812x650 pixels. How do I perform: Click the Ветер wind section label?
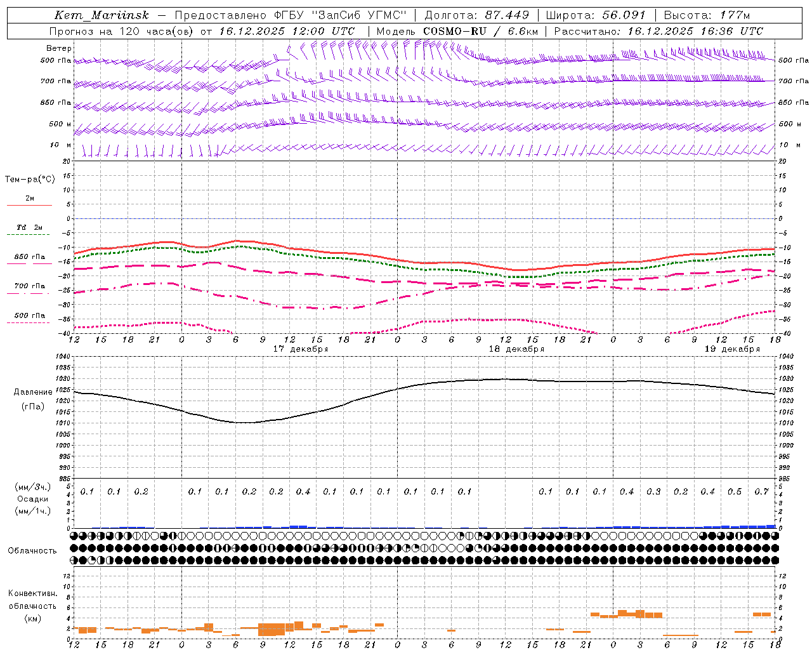pyautogui.click(x=59, y=48)
